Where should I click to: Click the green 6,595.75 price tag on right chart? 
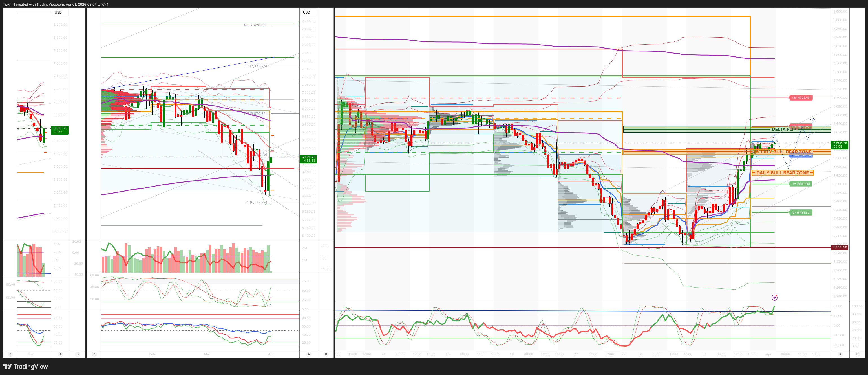839,145
